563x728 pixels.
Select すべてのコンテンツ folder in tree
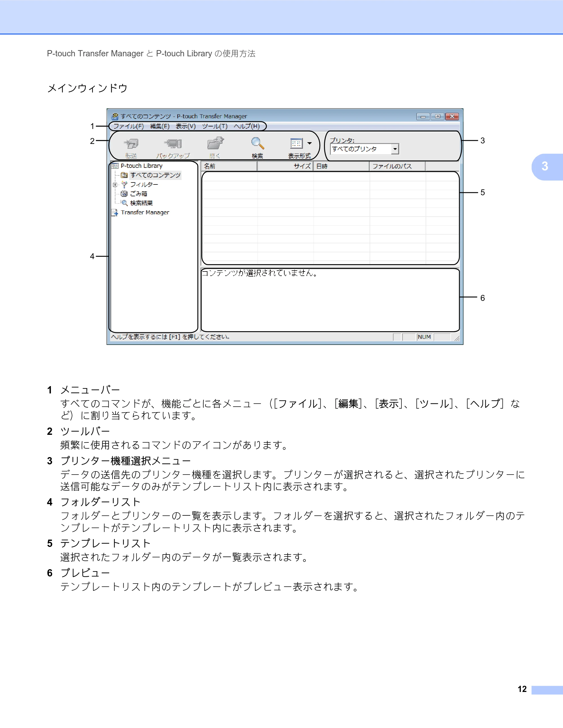[155, 175]
